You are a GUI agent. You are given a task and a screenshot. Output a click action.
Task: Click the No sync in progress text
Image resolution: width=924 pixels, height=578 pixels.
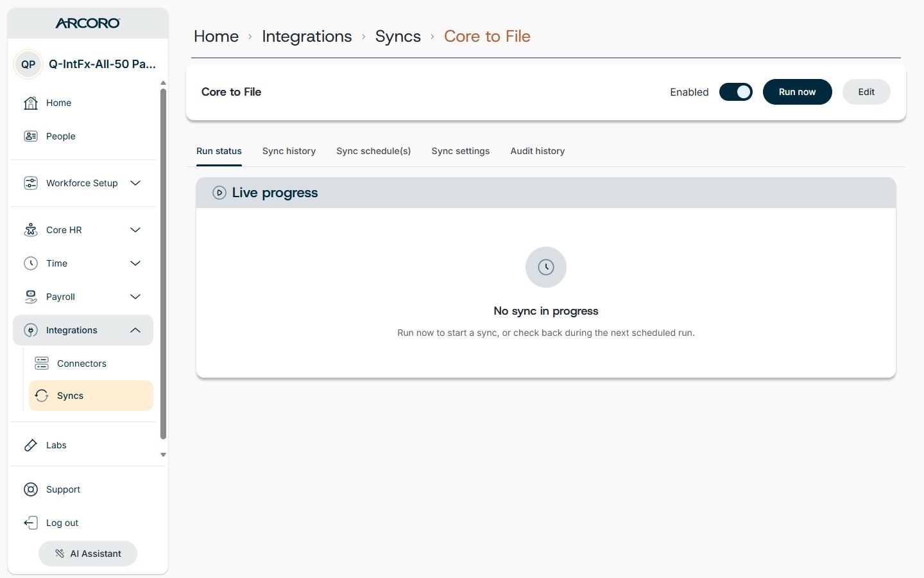point(546,311)
